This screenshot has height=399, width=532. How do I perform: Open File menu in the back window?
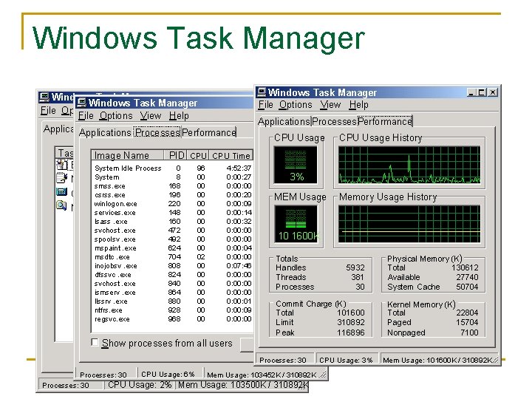point(48,111)
